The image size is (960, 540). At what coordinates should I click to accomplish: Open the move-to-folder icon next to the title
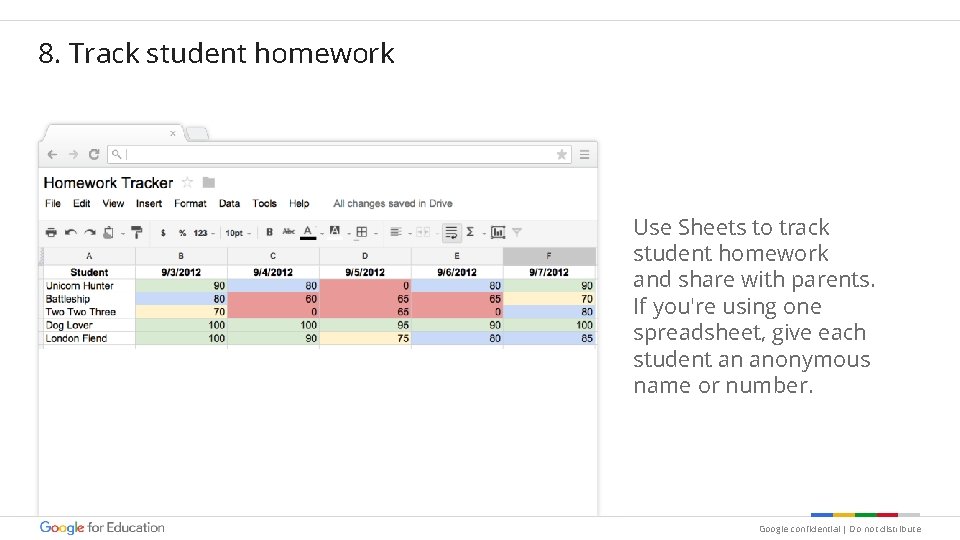tap(208, 182)
